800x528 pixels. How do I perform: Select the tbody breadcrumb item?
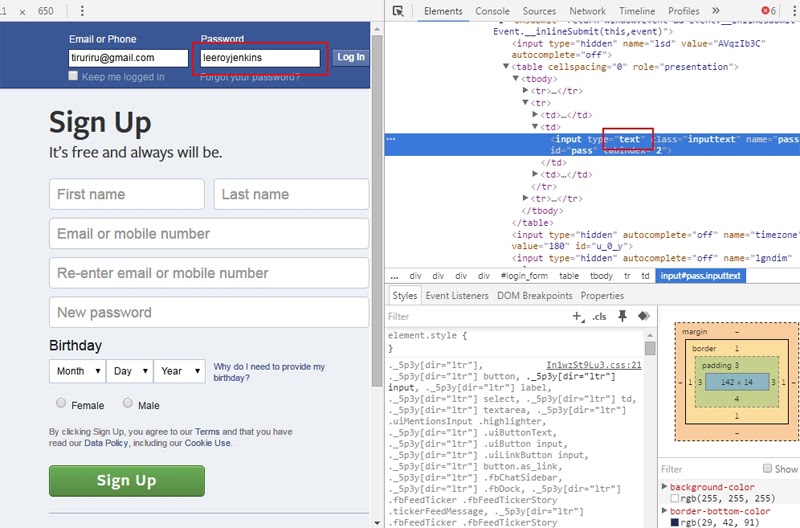tap(602, 276)
